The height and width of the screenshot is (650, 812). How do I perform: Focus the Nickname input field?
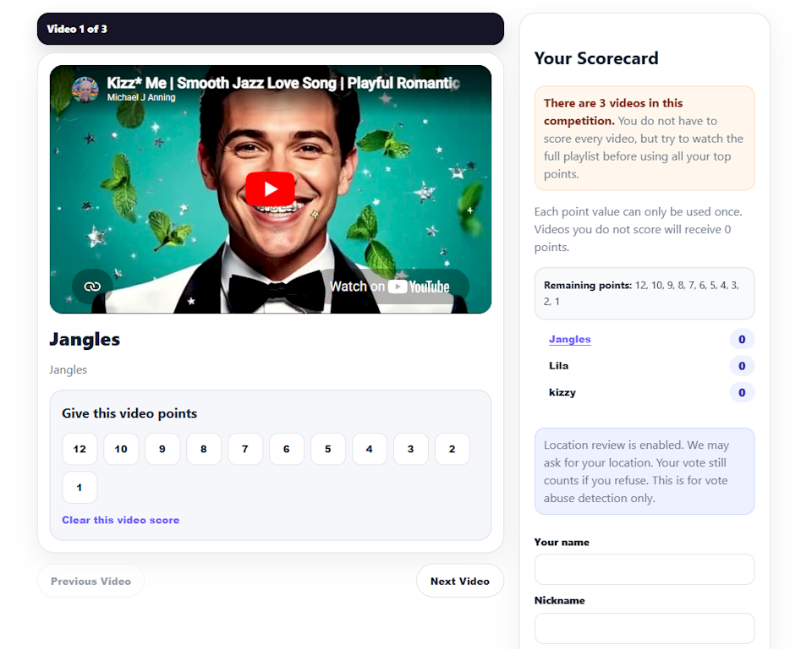(645, 628)
